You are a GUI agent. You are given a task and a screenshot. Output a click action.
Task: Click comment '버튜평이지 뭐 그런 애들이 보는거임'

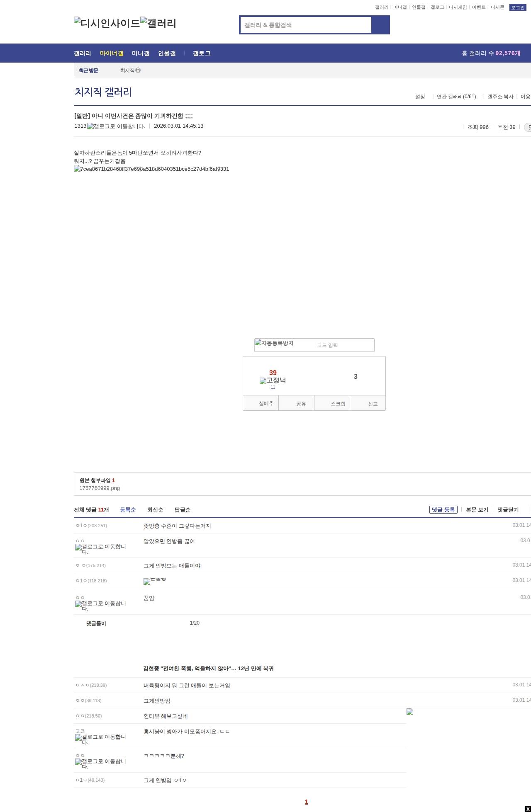(x=187, y=686)
